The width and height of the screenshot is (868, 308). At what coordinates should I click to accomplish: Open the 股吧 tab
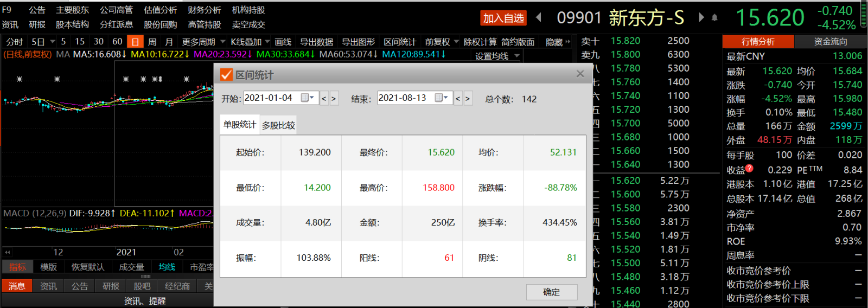tap(142, 286)
